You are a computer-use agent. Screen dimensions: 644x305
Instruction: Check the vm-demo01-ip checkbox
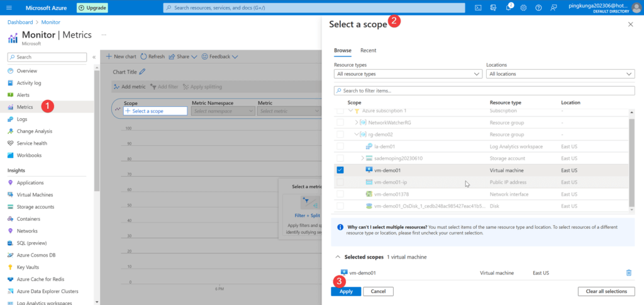340,182
